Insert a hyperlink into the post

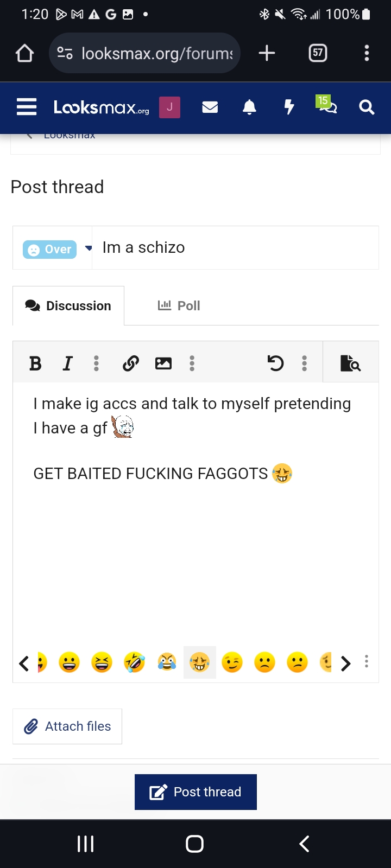click(130, 363)
